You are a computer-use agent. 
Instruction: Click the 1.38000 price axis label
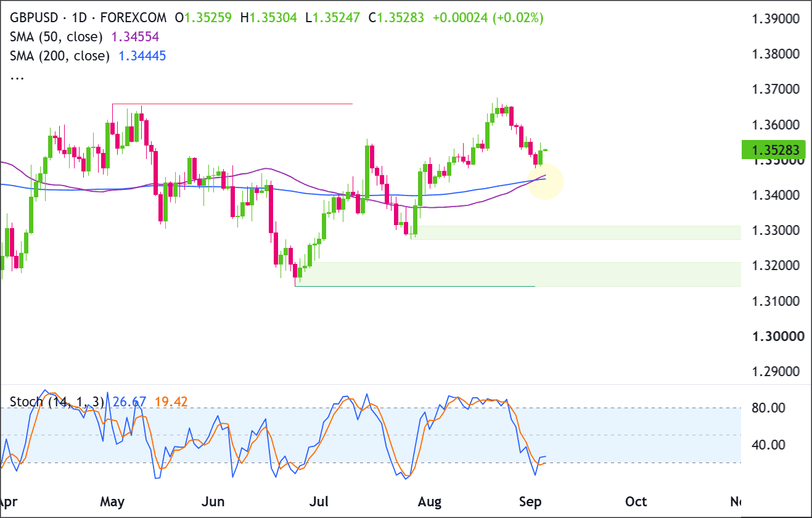point(775,54)
